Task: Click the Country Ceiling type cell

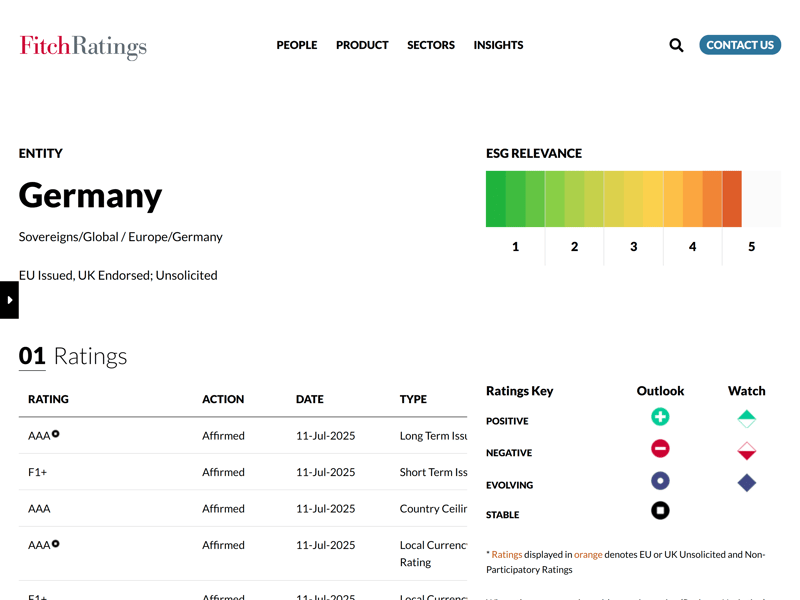Action: pyautogui.click(x=433, y=509)
